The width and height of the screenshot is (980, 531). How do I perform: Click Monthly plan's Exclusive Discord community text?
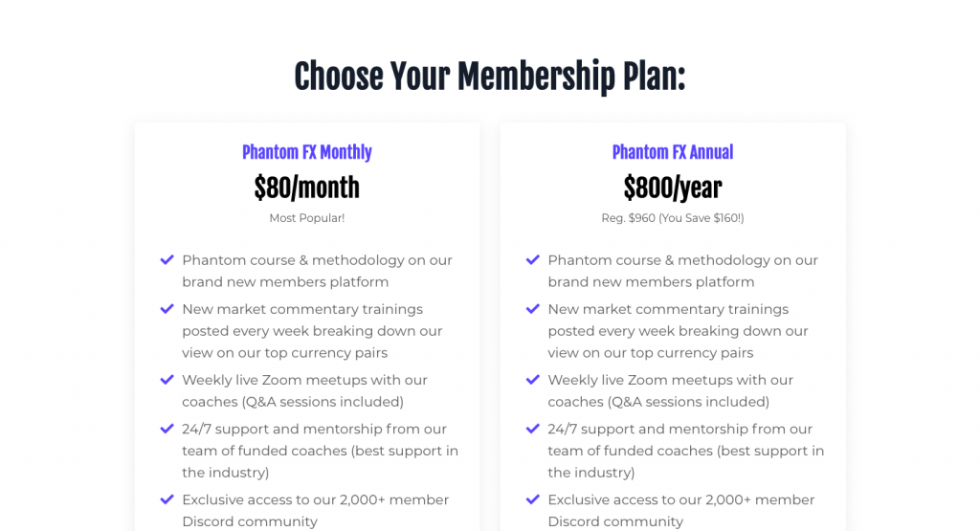click(316, 510)
